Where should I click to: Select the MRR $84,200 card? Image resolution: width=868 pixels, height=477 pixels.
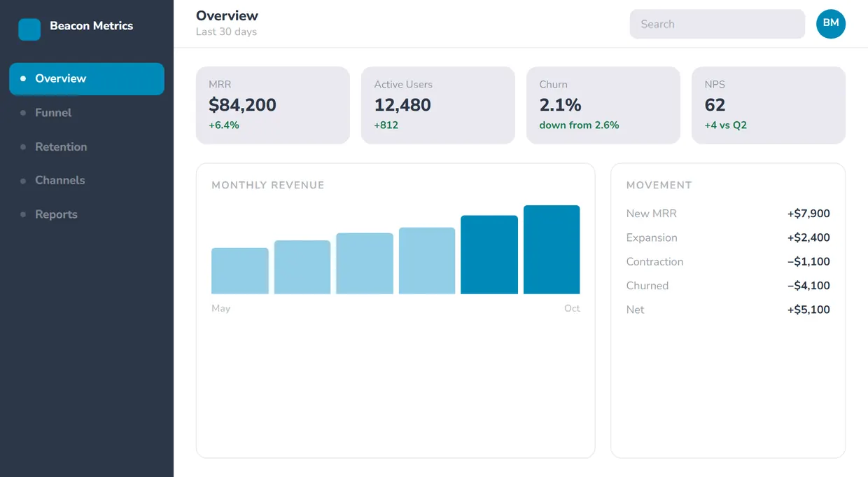pos(273,105)
